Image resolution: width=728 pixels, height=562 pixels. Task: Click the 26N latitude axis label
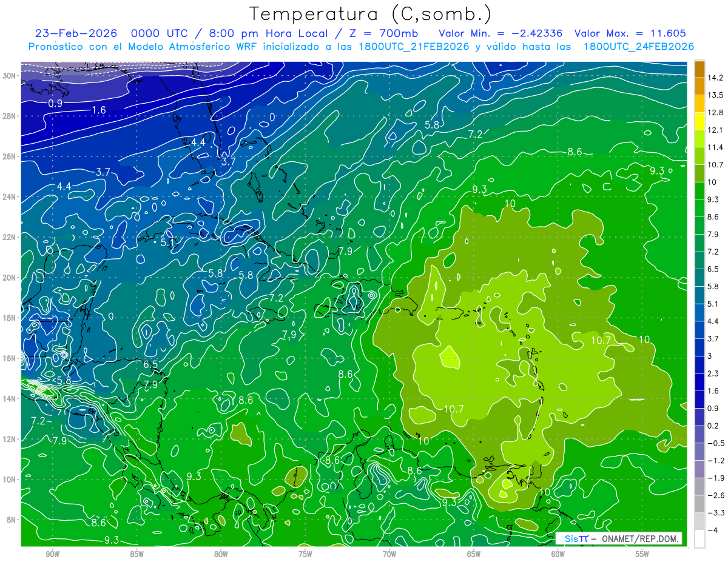pos(10,156)
